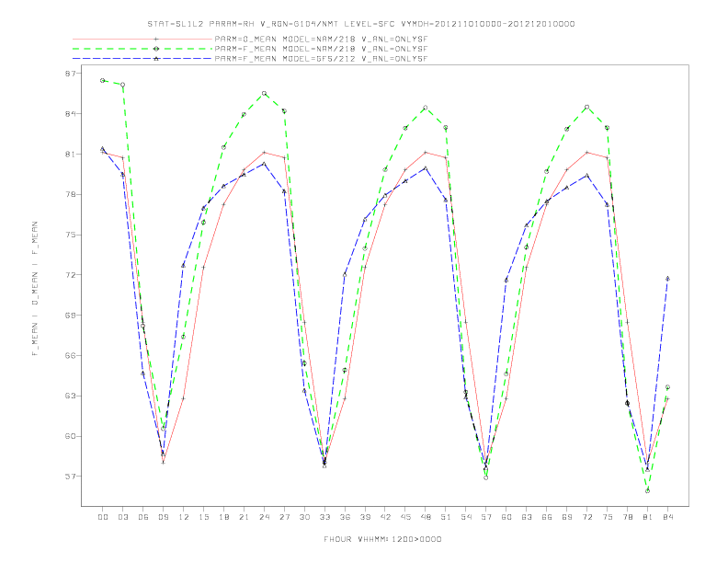
Task: Click x-axis tick label 03
Action: (122, 517)
